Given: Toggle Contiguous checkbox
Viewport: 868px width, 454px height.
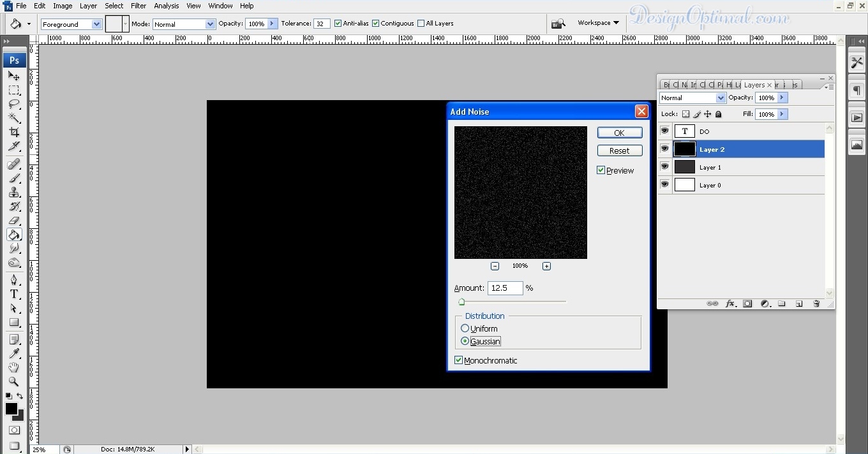Looking at the screenshot, I should coord(376,24).
